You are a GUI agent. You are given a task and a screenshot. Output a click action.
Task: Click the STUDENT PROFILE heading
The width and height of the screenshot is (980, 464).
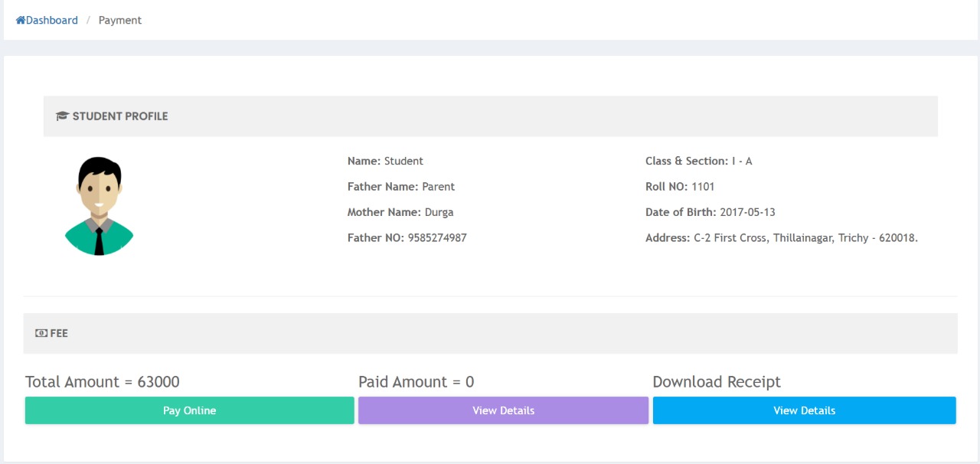(x=120, y=116)
